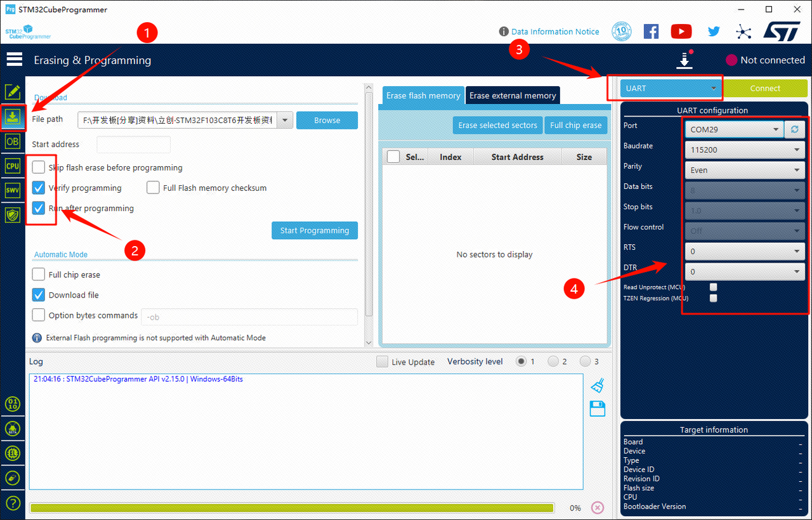This screenshot has height=520, width=812.
Task: Toggle Live Update checkbox
Action: (x=382, y=361)
